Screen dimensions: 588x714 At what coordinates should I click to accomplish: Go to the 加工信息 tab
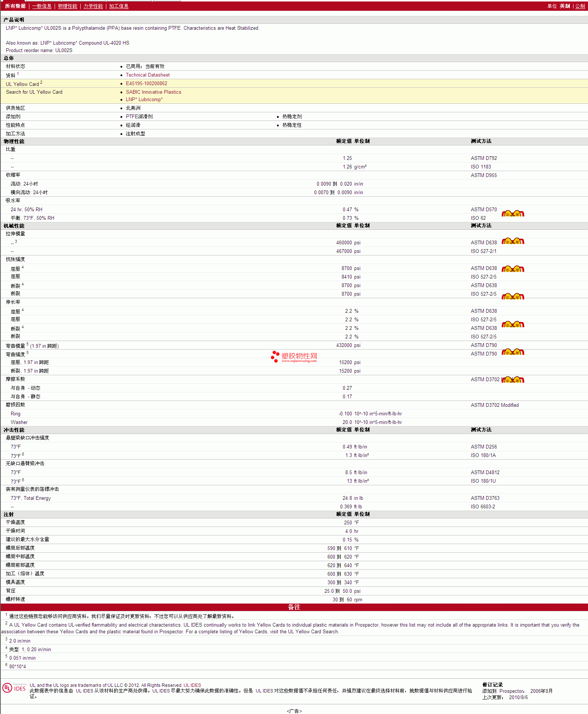tap(119, 6)
